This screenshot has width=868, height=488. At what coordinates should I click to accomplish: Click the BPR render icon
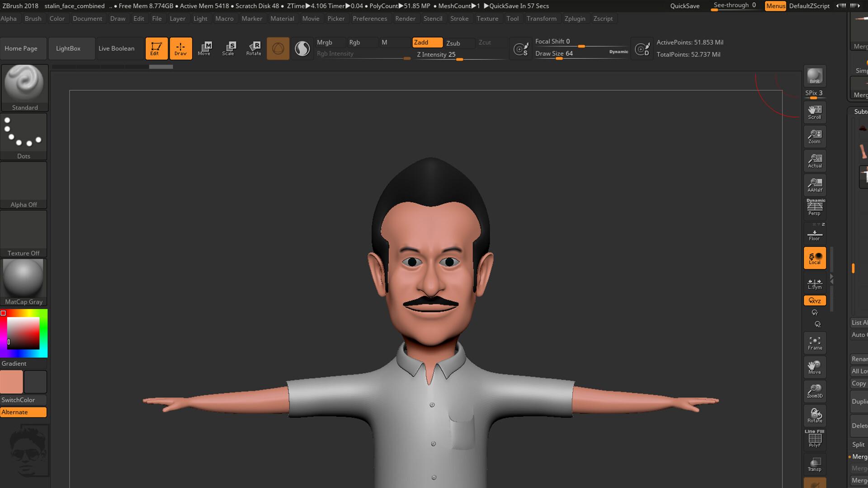[814, 76]
